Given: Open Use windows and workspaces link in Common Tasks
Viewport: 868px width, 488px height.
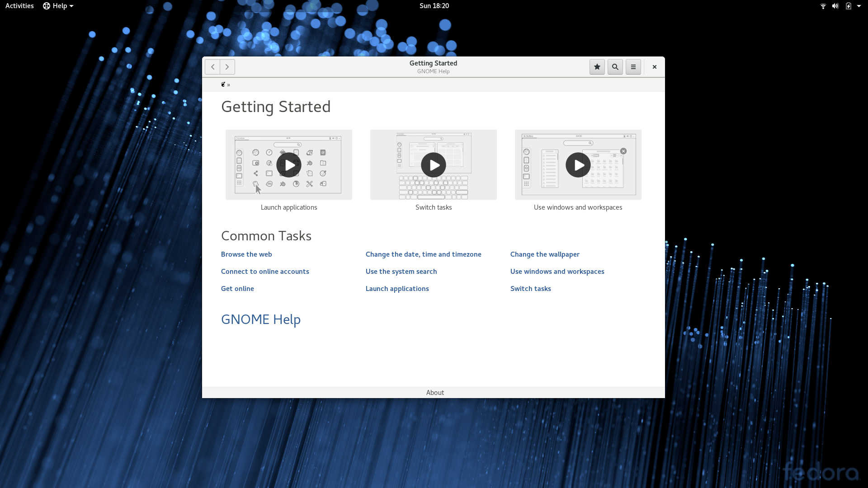Looking at the screenshot, I should point(557,272).
